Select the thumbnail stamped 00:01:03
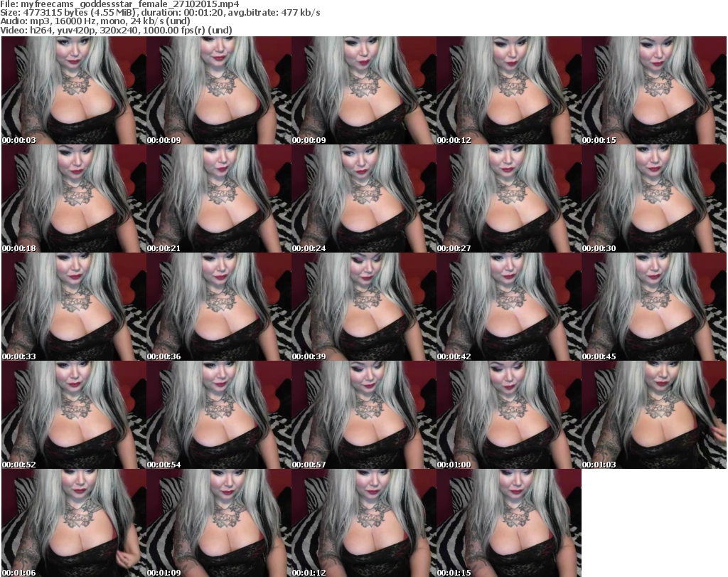This screenshot has height=577, width=728. pos(654,415)
